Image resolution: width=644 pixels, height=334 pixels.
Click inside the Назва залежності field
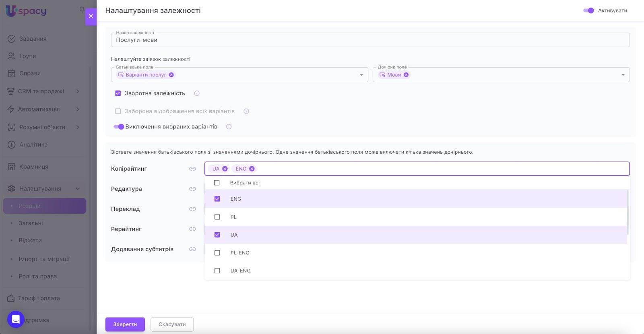[369, 40]
